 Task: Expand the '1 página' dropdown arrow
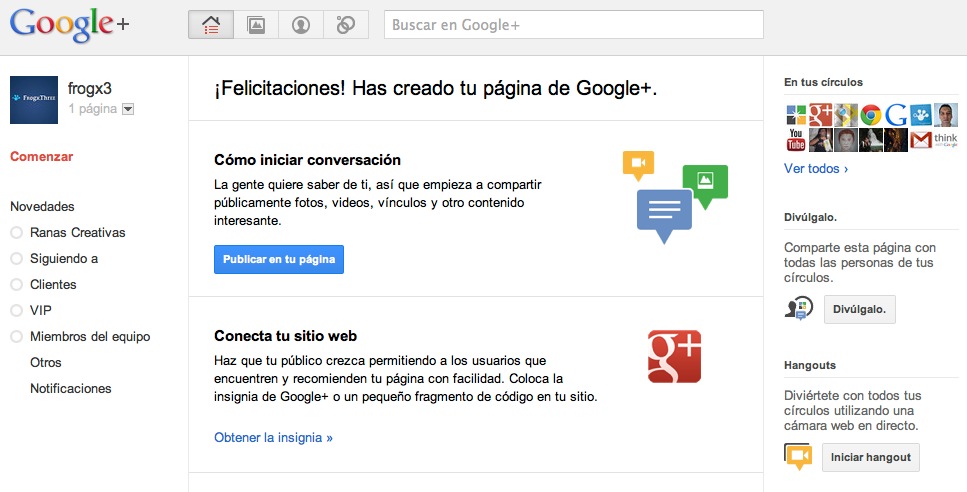click(128, 109)
